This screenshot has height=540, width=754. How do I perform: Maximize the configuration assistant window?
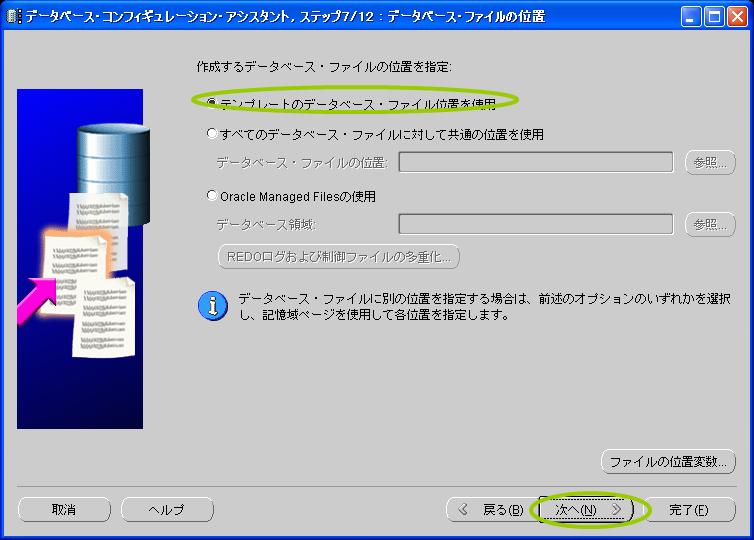pyautogui.click(x=714, y=17)
